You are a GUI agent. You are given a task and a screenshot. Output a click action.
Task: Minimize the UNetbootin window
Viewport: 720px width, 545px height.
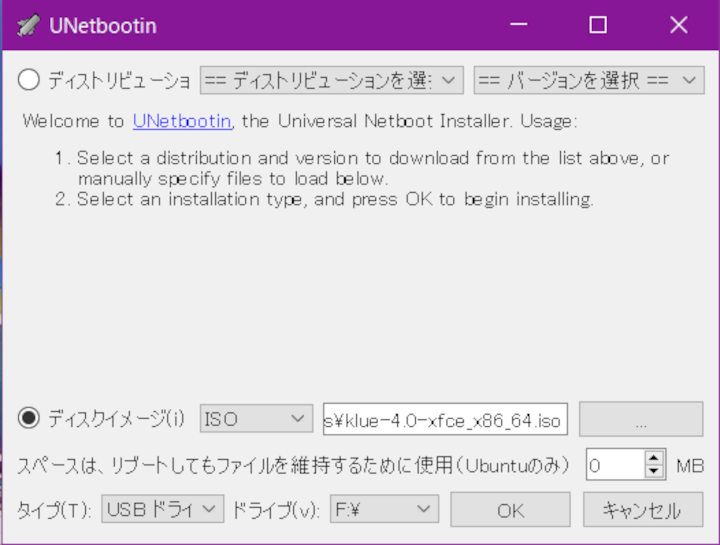coord(519,25)
